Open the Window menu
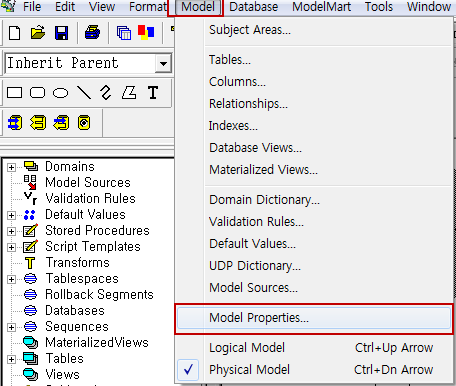This screenshot has width=456, height=386. pyautogui.click(x=429, y=6)
